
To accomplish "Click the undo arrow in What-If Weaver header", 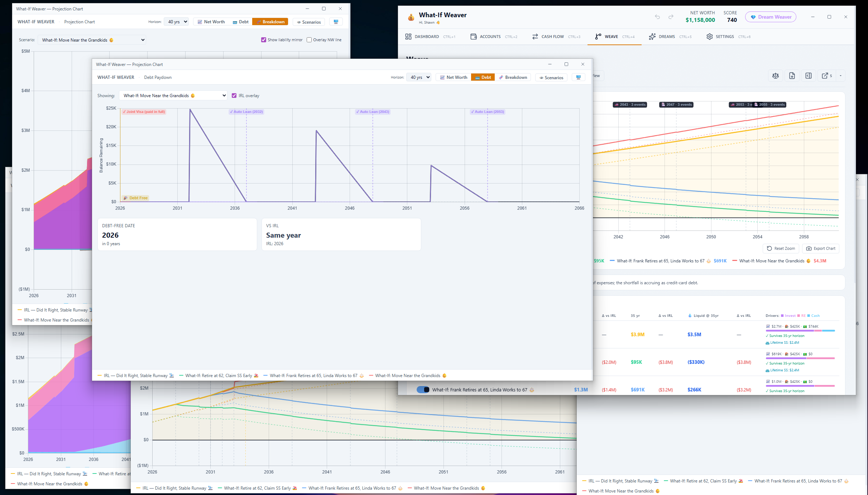I will 657,17.
